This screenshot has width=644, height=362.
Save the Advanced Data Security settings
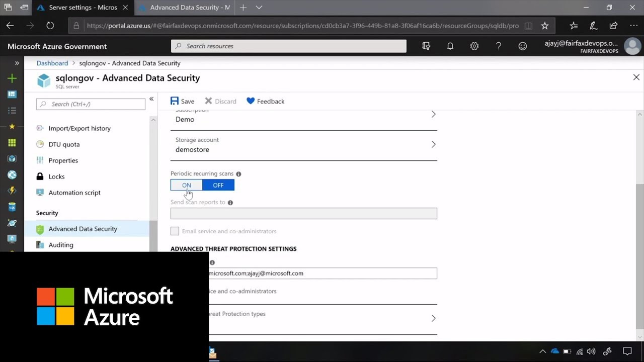click(182, 101)
